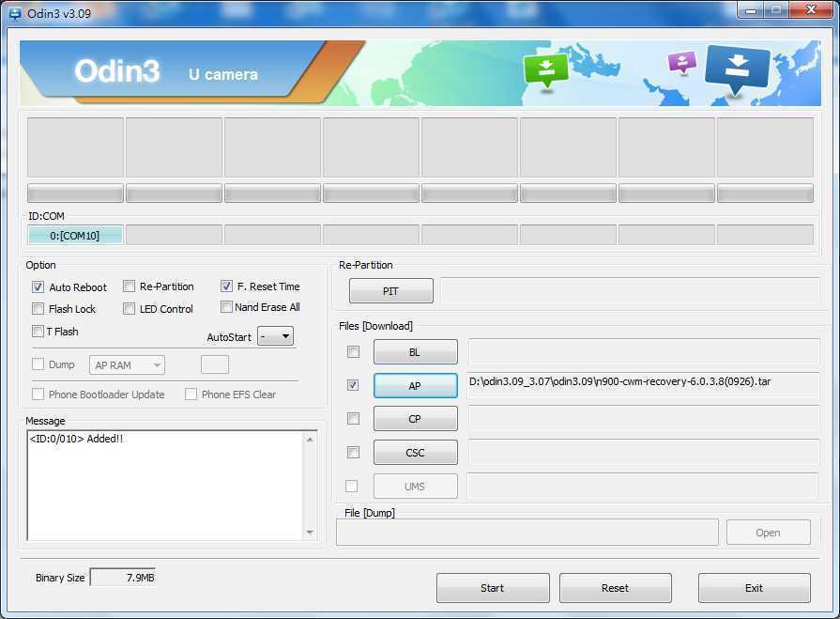Close the Odin3 window
Screen dimensions: 840x619
(812, 9)
